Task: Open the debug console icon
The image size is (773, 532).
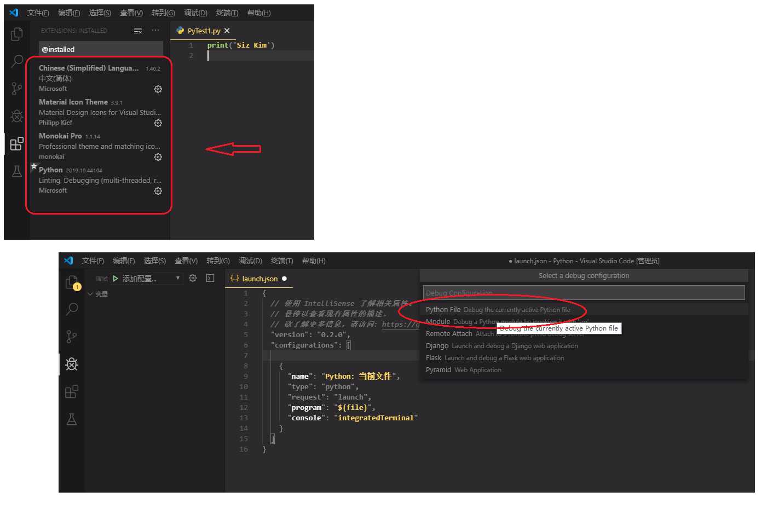Action: click(210, 278)
